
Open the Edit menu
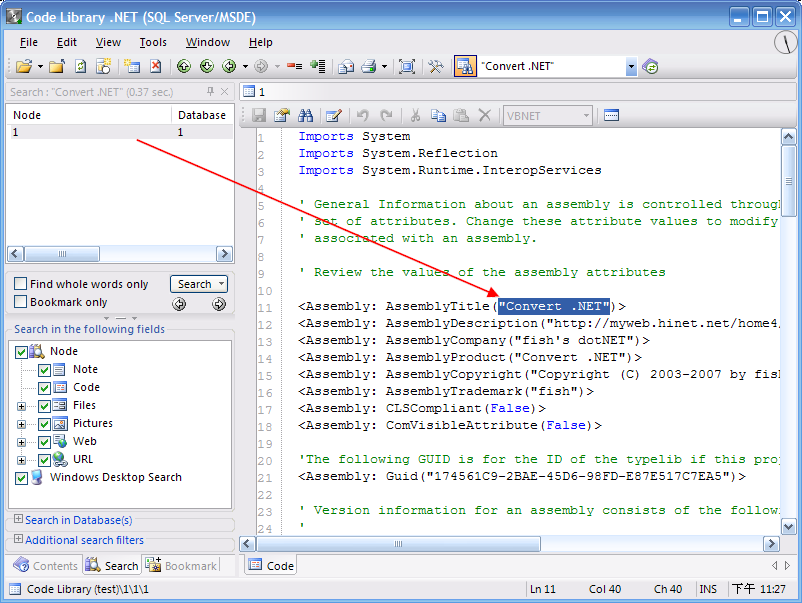(67, 42)
